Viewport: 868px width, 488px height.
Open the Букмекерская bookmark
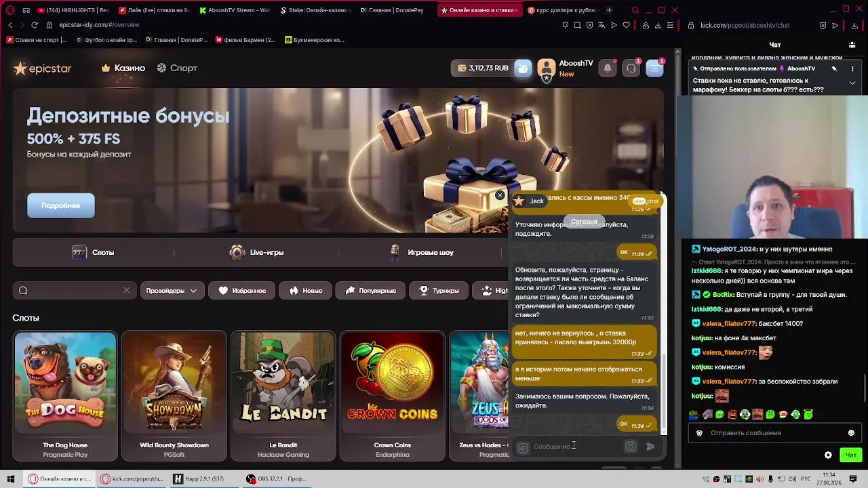point(315,40)
